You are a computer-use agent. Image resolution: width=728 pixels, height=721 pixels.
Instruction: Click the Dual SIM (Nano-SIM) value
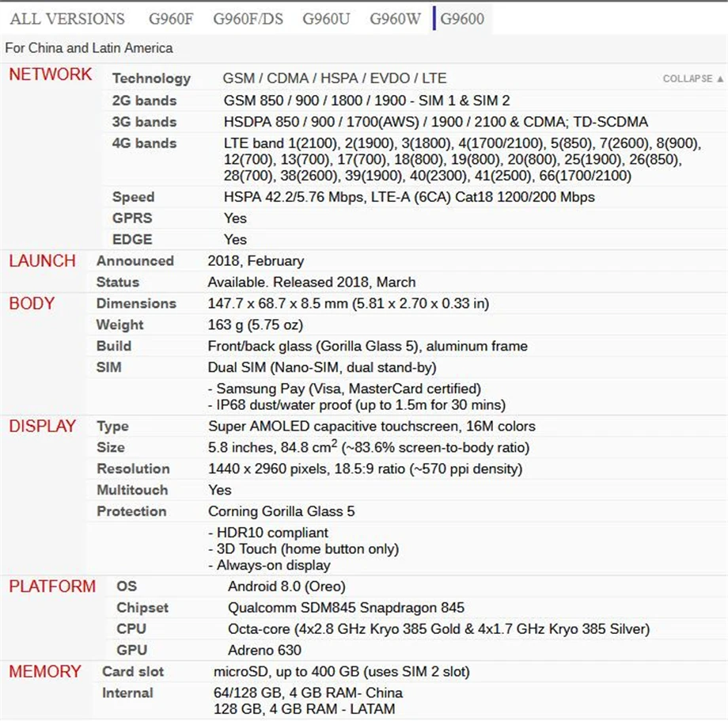click(x=322, y=368)
